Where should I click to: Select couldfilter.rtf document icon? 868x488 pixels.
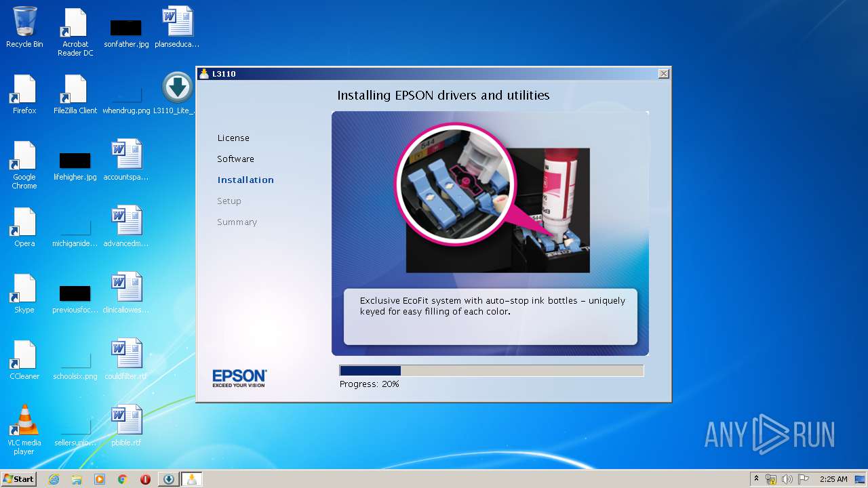tap(126, 359)
